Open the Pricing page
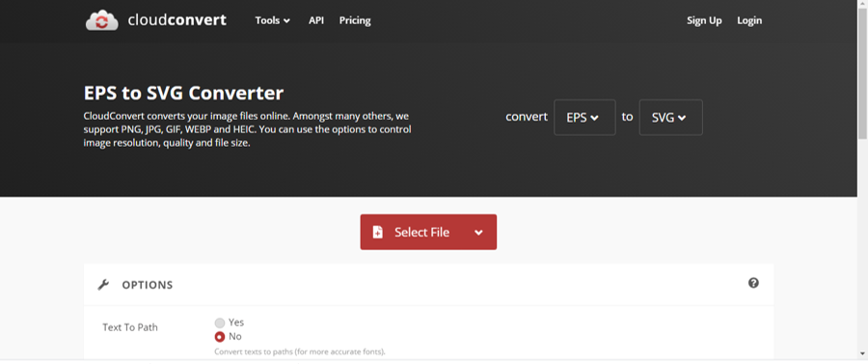The height and width of the screenshot is (364, 868). 355,20
